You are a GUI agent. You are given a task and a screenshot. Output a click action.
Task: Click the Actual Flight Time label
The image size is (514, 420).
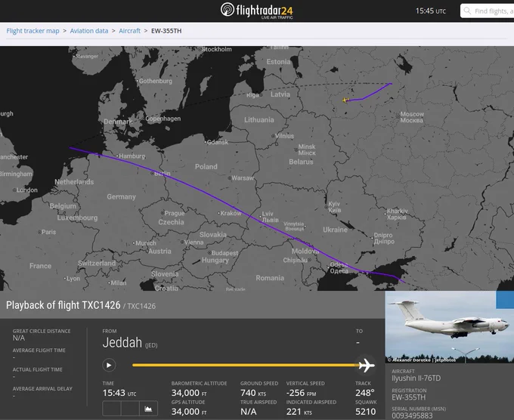[37, 369]
